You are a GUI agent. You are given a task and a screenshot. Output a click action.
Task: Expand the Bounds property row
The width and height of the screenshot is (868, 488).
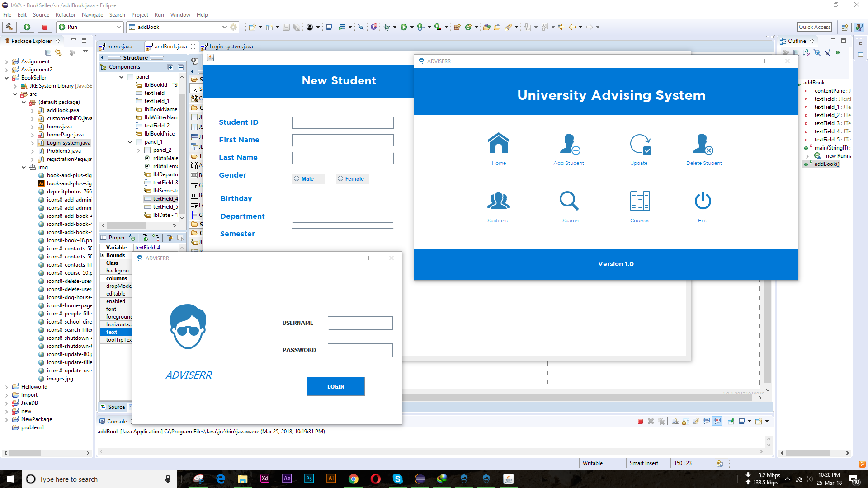(103, 255)
